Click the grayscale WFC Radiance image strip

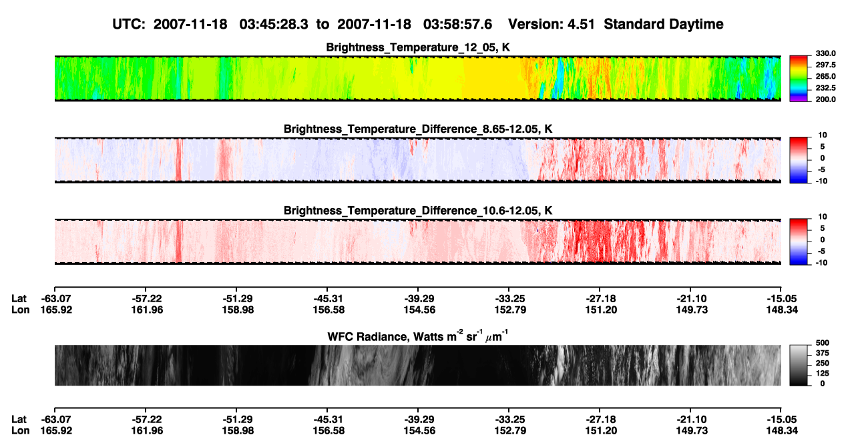tap(418, 366)
